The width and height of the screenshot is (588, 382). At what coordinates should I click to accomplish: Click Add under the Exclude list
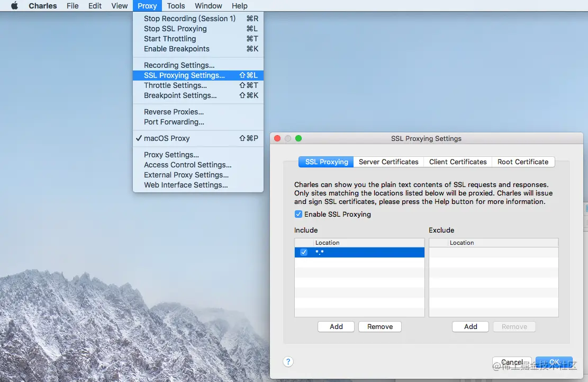(471, 327)
